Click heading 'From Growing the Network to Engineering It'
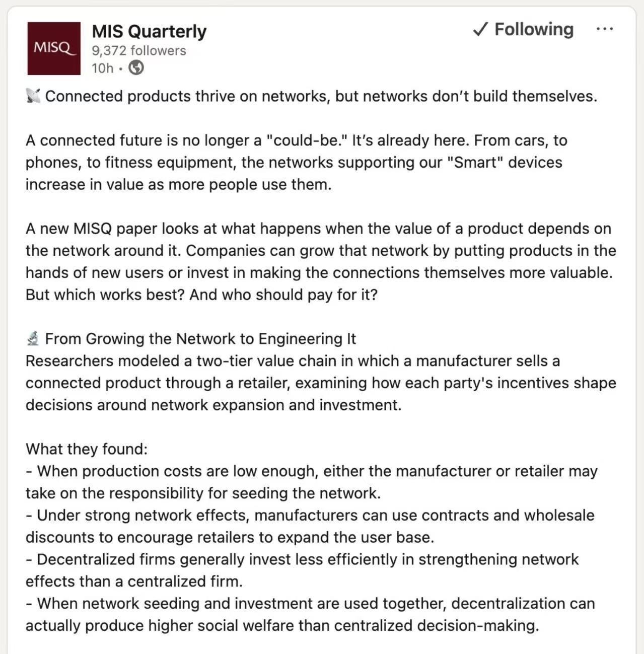This screenshot has width=644, height=654. pos(200,339)
